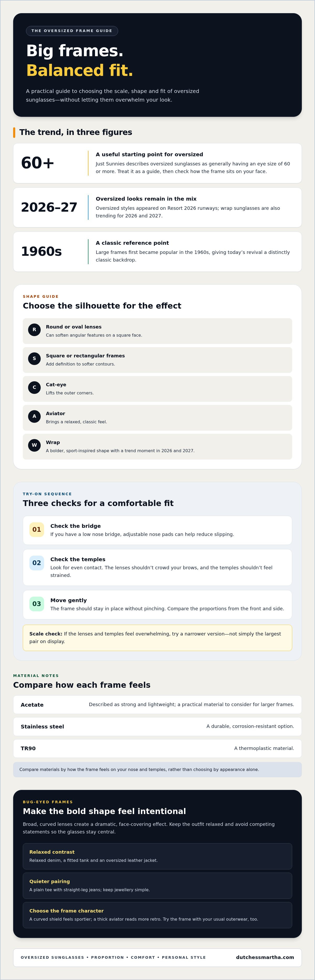Screen dimensions: 315x980
Task: Select the Choose the frame character card
Action: (x=157, y=915)
